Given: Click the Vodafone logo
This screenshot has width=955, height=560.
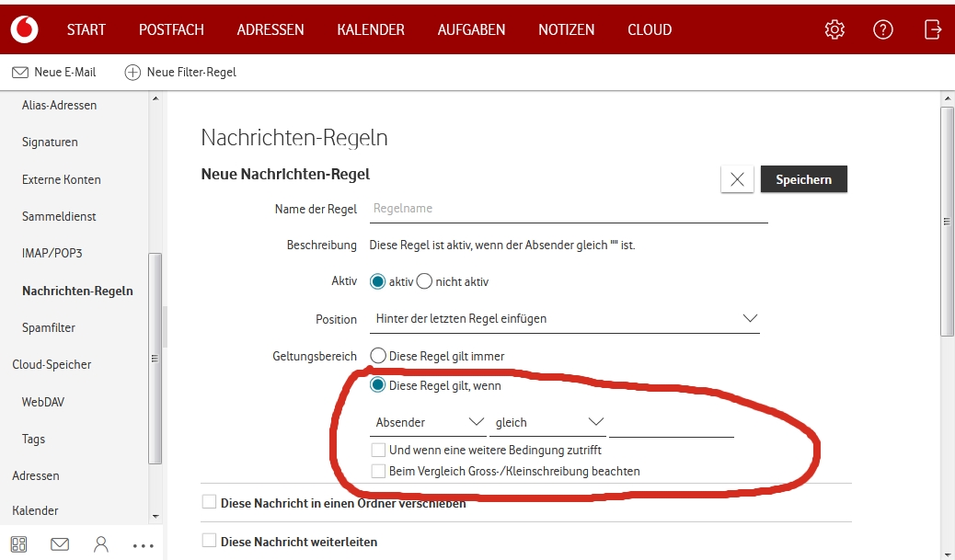Looking at the screenshot, I should click(24, 29).
